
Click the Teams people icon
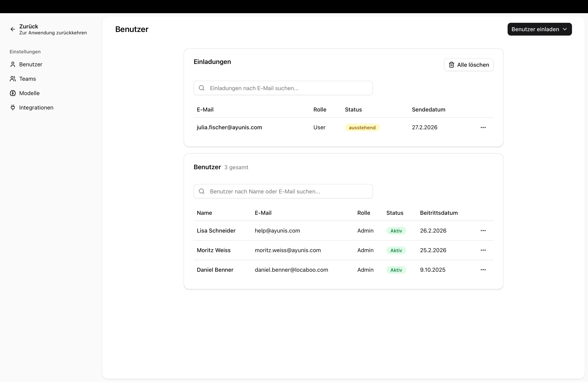coord(13,79)
